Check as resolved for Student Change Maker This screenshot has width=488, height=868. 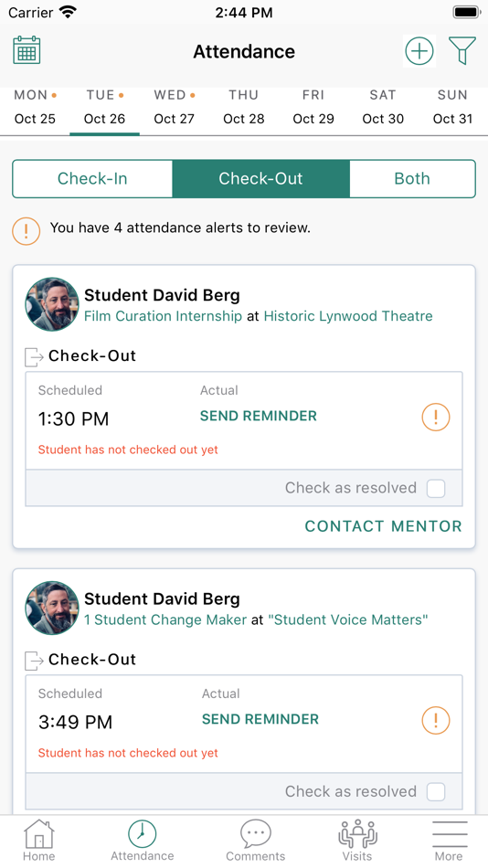click(435, 791)
